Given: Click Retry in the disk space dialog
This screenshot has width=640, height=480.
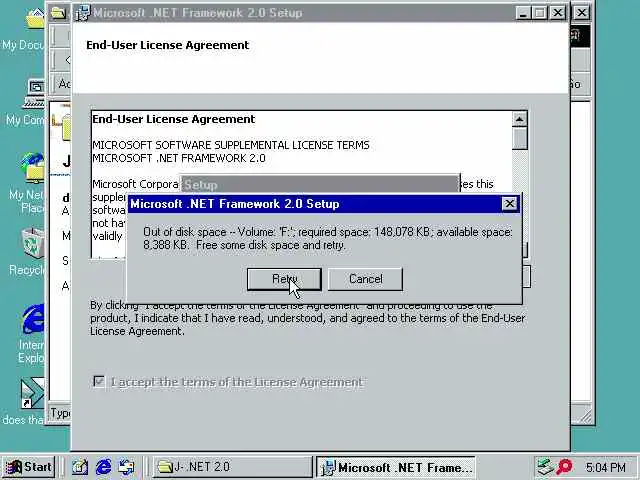Looking at the screenshot, I should click(284, 279).
